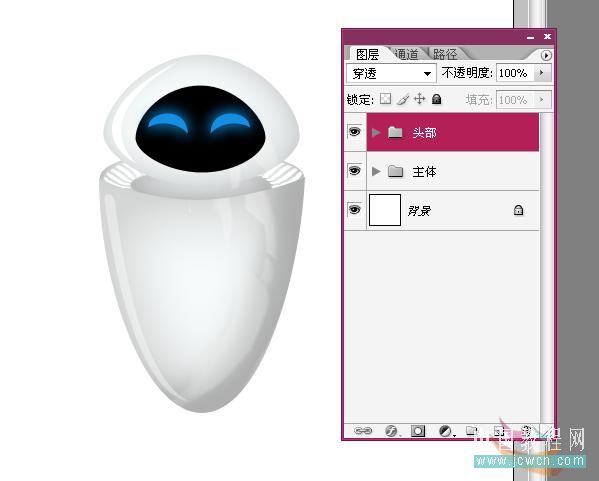Viewport: 599px width, 481px height.
Task: Create a new group with bottom folder icon
Action: pyautogui.click(x=472, y=431)
